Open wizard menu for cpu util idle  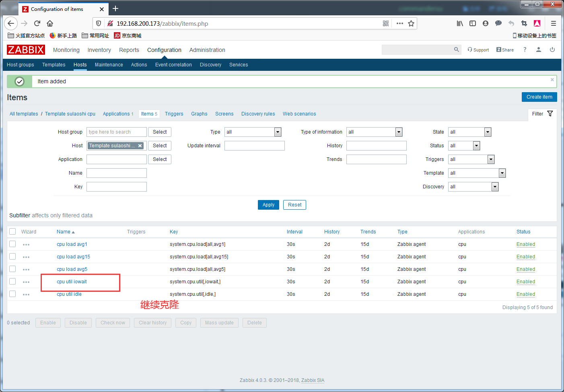coord(26,295)
